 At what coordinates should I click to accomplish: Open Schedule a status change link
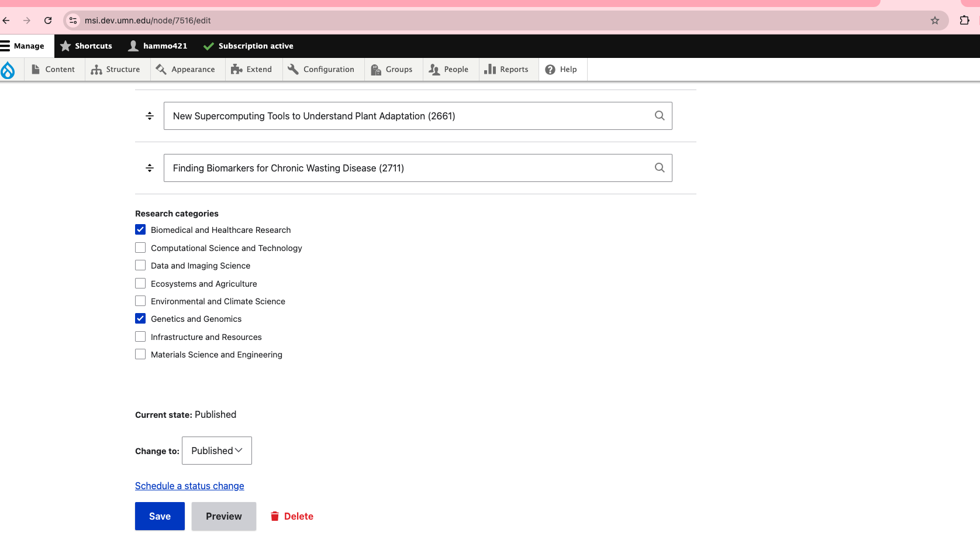189,486
